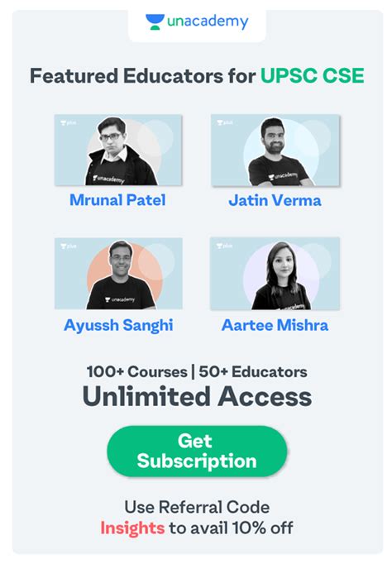Open Ayussh Sanghi's educator thumbnail
Image resolution: width=392 pixels, height=564 pixels.
[x=118, y=274]
